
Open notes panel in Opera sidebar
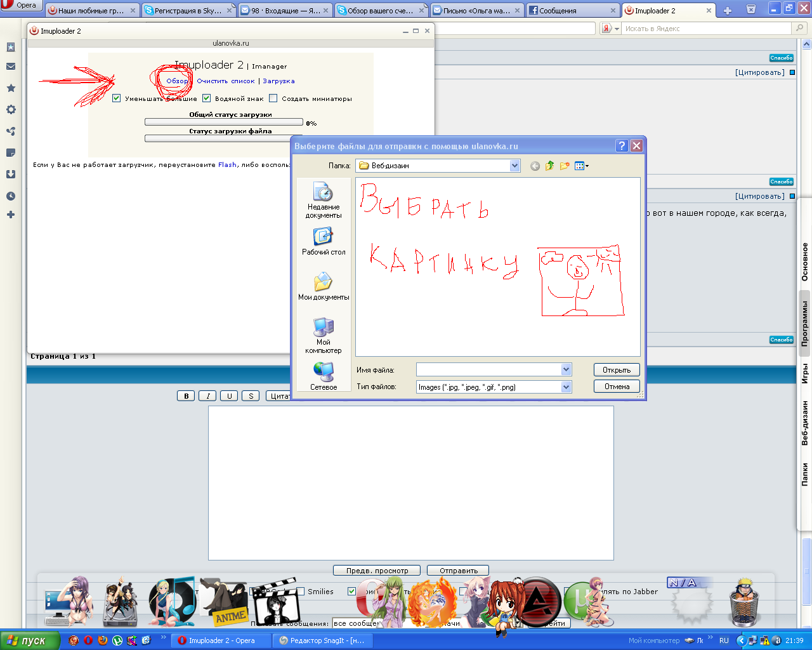click(x=11, y=153)
